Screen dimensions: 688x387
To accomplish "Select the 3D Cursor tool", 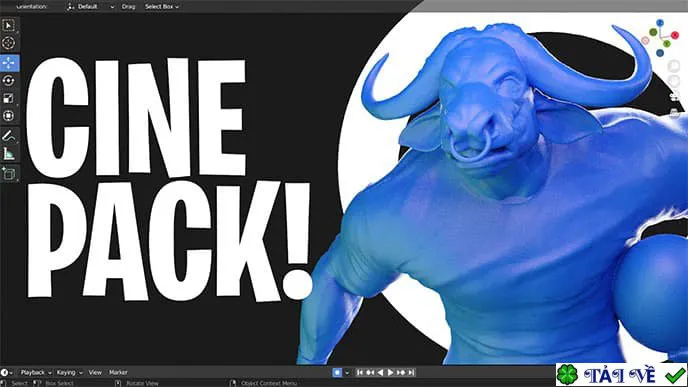I will 9,43.
